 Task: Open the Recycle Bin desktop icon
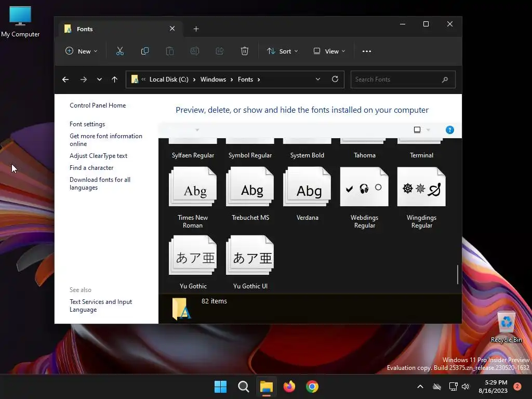click(506, 327)
